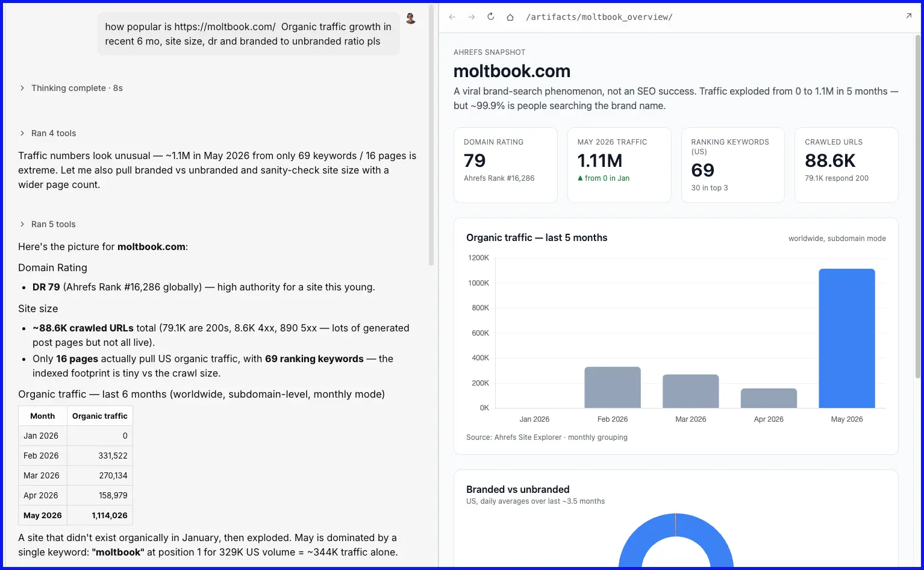The height and width of the screenshot is (570, 924).
Task: Click '16 pages' bold text in chat
Action: point(77,359)
